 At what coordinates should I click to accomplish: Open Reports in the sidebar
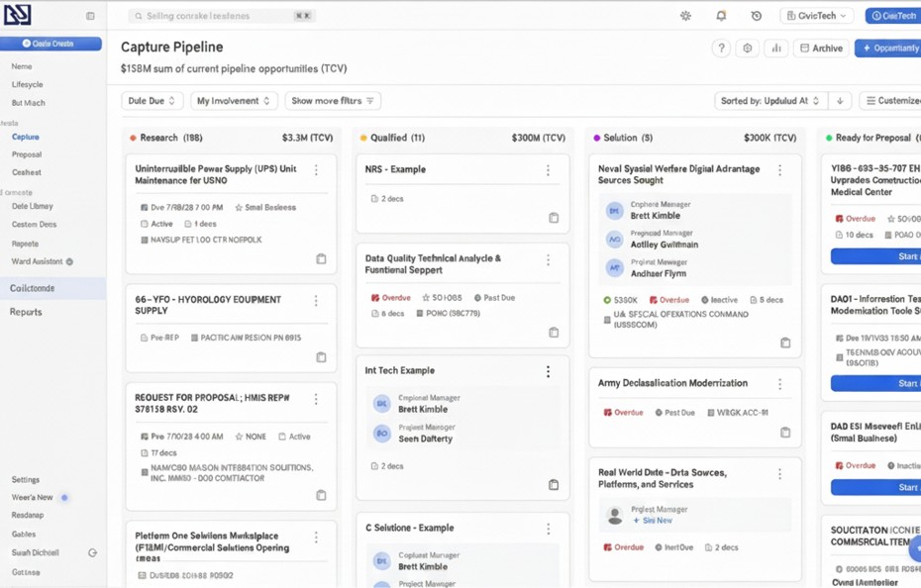(26, 312)
